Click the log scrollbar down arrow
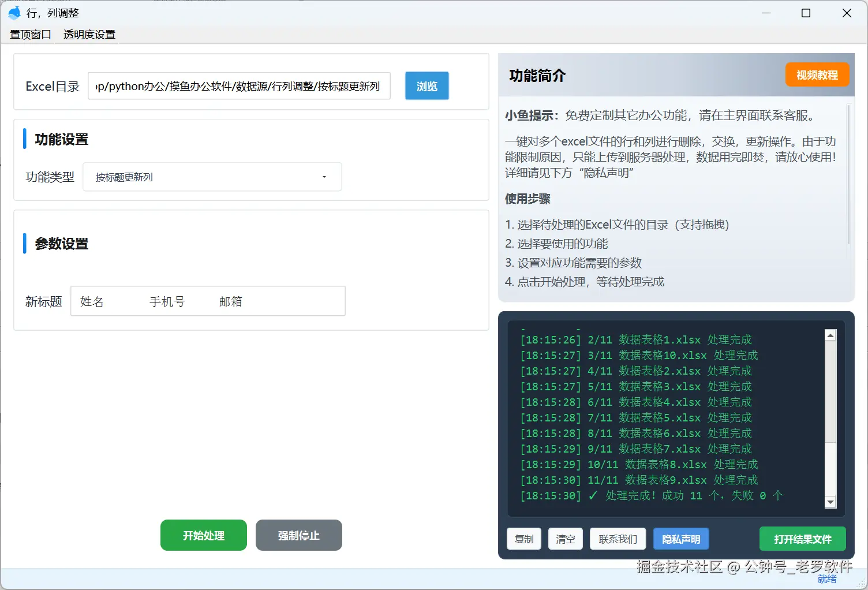868x590 pixels. click(830, 502)
